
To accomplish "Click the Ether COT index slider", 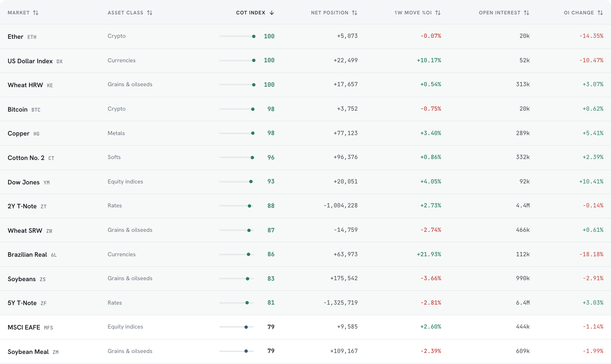I will pos(237,36).
